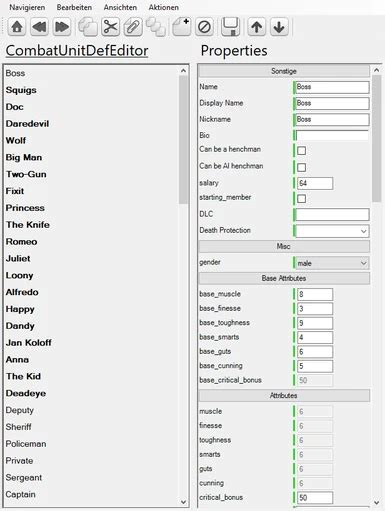
Task: Select Fixit in the unit list
Action: pyautogui.click(x=15, y=191)
